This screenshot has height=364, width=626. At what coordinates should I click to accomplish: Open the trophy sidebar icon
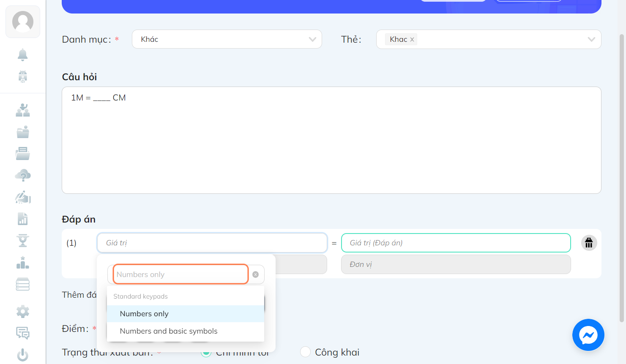(23, 240)
